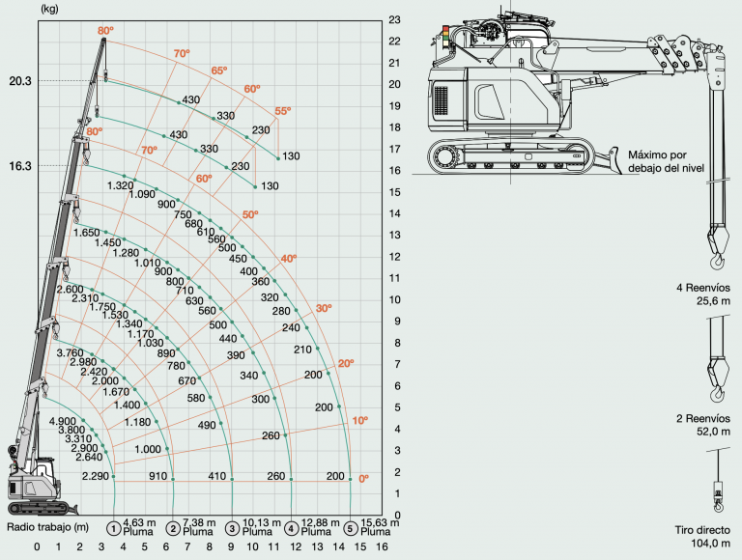Click the circled number 1 Pluma marker
This screenshot has height=560, width=742.
click(114, 528)
